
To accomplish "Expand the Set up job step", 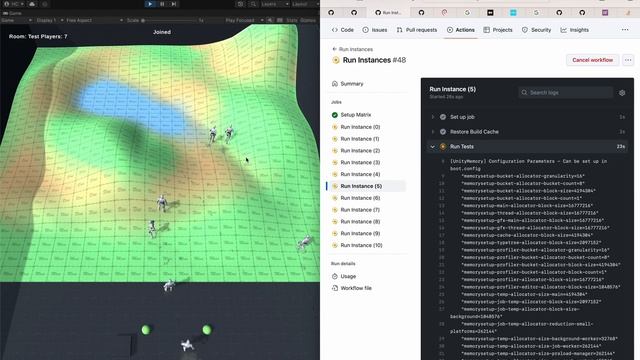I will [x=527, y=117].
